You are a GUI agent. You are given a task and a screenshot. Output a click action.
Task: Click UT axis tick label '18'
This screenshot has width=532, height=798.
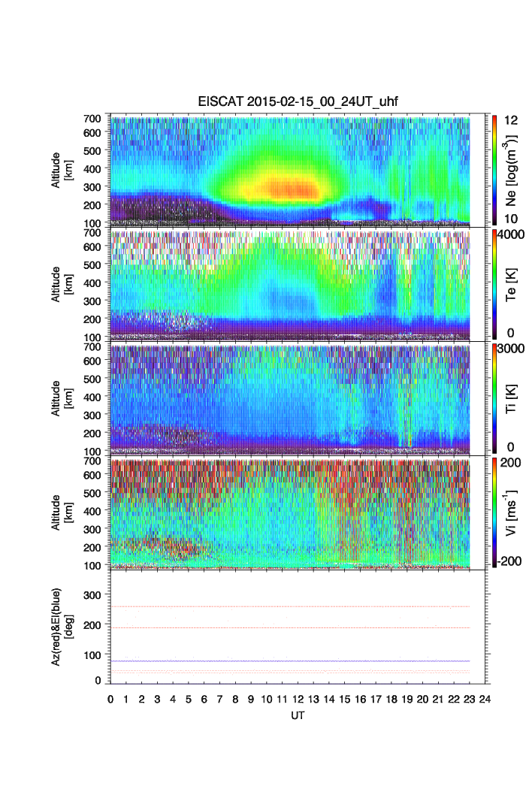tap(391, 700)
